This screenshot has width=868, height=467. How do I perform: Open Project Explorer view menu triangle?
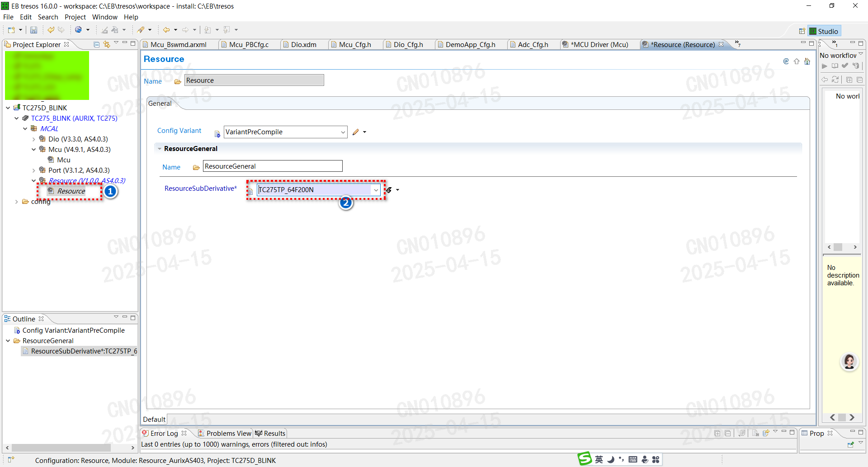pyautogui.click(x=116, y=43)
